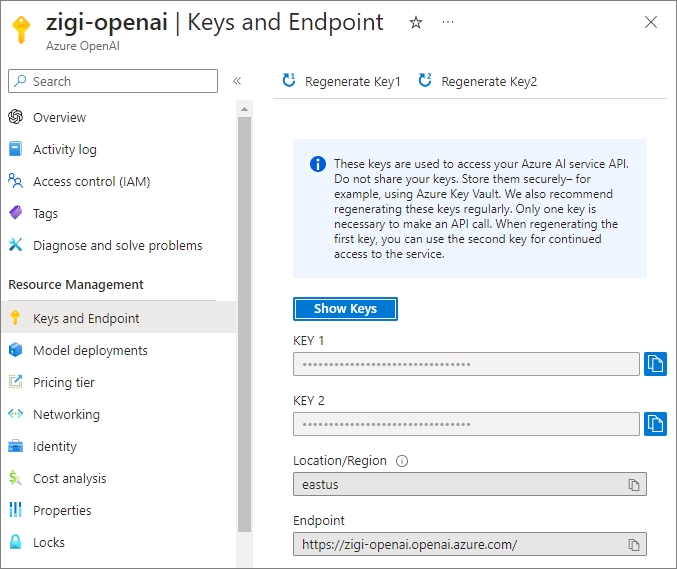Click the Networking arrows icon
The image size is (677, 569).
(x=16, y=414)
